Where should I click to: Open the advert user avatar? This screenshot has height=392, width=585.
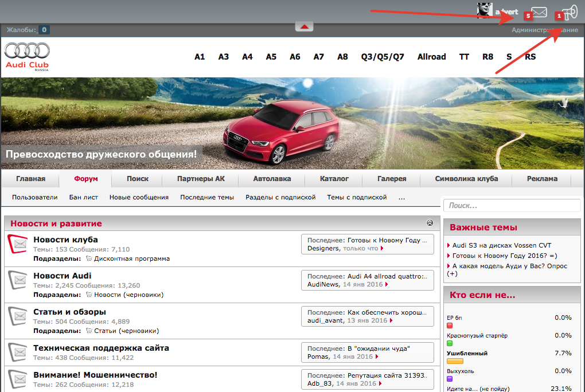pyautogui.click(x=485, y=10)
